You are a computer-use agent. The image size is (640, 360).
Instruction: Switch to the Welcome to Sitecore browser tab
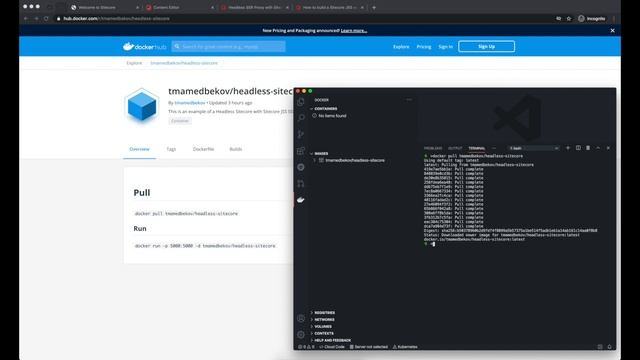click(x=104, y=7)
